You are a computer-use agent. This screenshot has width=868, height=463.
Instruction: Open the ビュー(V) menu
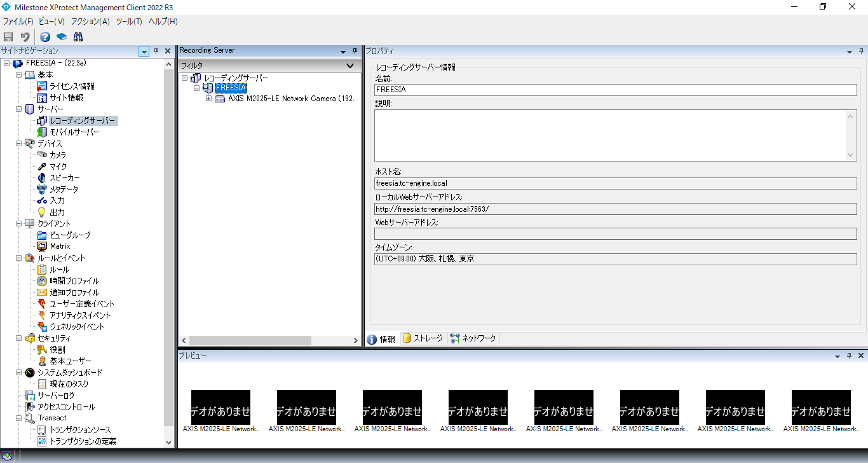click(51, 22)
